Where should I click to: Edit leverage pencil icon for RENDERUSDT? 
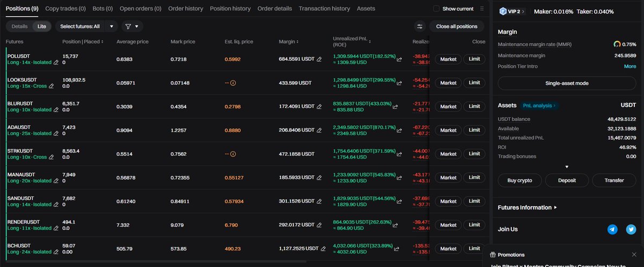pos(56,228)
